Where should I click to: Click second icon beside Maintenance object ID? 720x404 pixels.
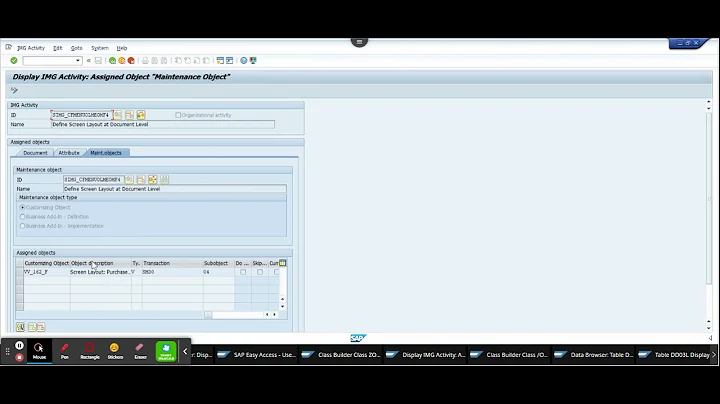[141, 180]
